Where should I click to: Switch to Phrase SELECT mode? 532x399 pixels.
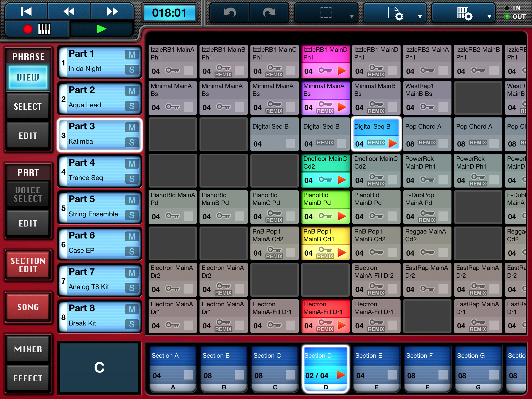28,107
